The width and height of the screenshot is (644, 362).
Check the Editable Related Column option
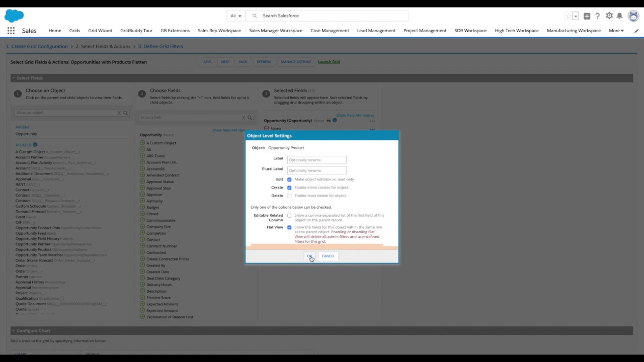289,216
